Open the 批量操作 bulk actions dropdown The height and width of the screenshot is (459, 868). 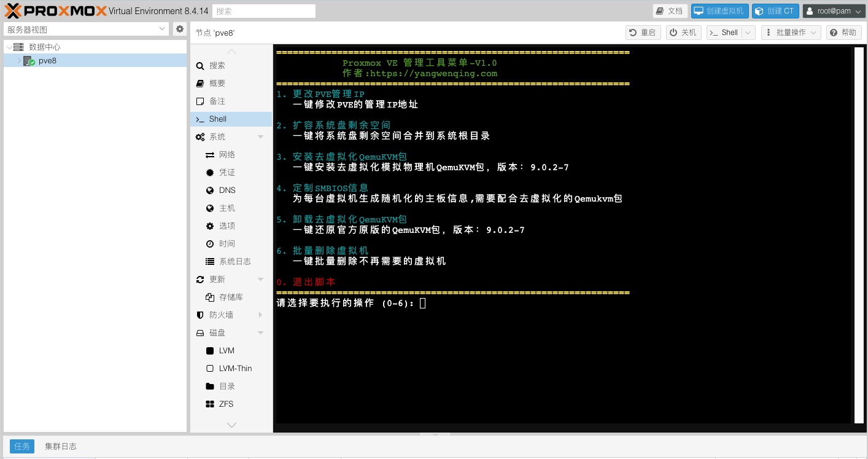(x=791, y=33)
